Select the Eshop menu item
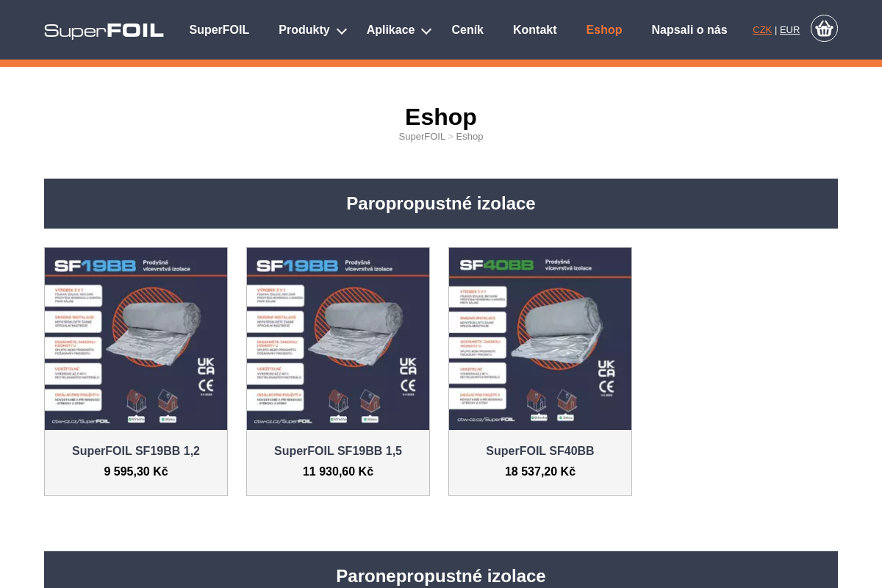 pos(604,30)
